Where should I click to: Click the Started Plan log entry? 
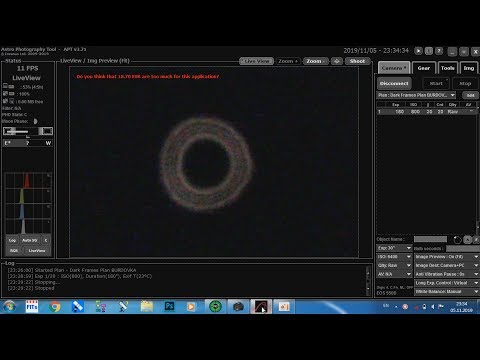pyautogui.click(x=72, y=270)
